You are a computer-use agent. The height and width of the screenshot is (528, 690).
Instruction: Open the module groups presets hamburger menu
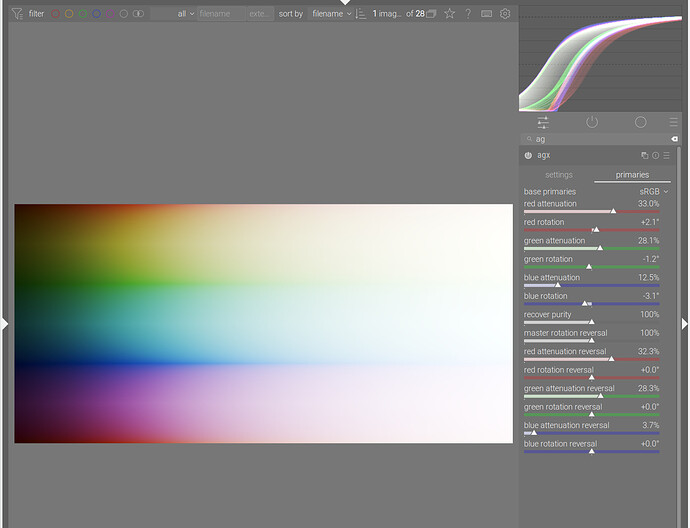673,122
